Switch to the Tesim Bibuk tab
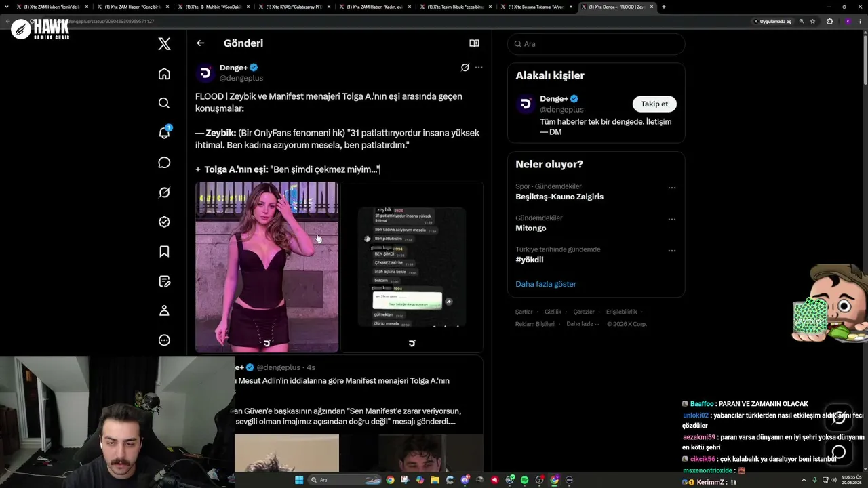This screenshot has height=488, width=868. [455, 7]
